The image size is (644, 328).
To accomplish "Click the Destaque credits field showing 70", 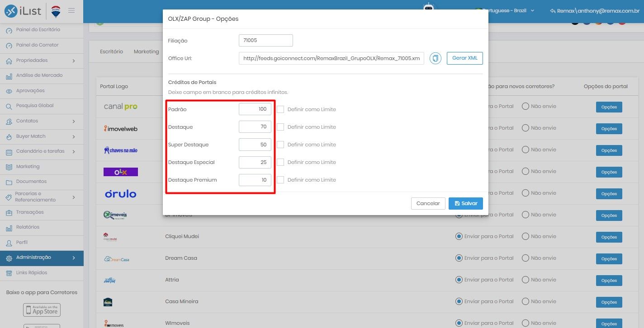I will (255, 127).
